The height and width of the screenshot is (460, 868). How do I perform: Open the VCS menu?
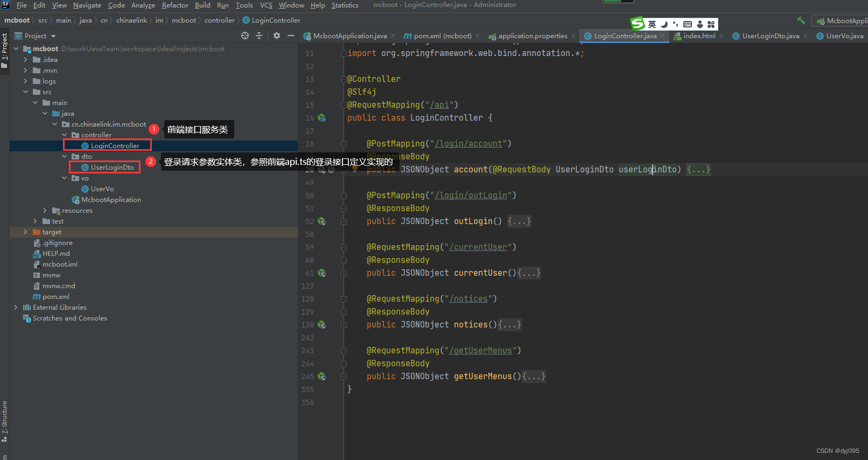click(266, 5)
